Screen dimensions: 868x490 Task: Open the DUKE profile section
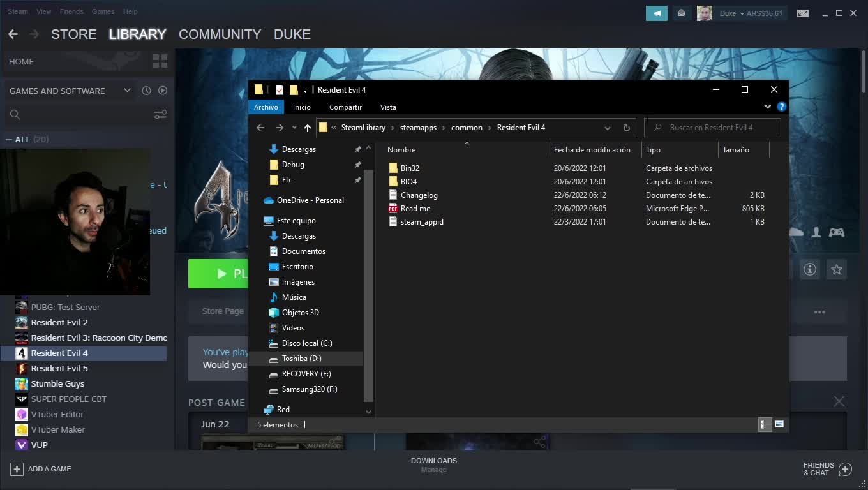pyautogui.click(x=292, y=34)
